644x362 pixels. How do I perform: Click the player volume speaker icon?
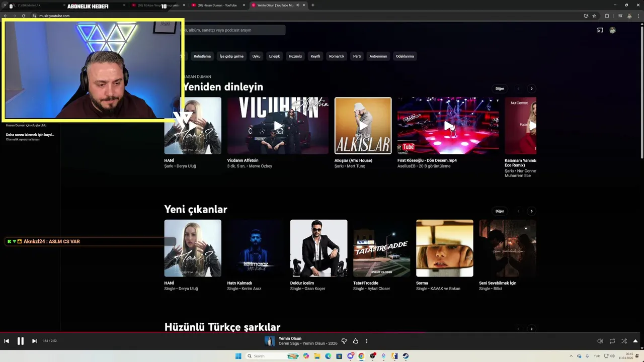tap(600, 341)
